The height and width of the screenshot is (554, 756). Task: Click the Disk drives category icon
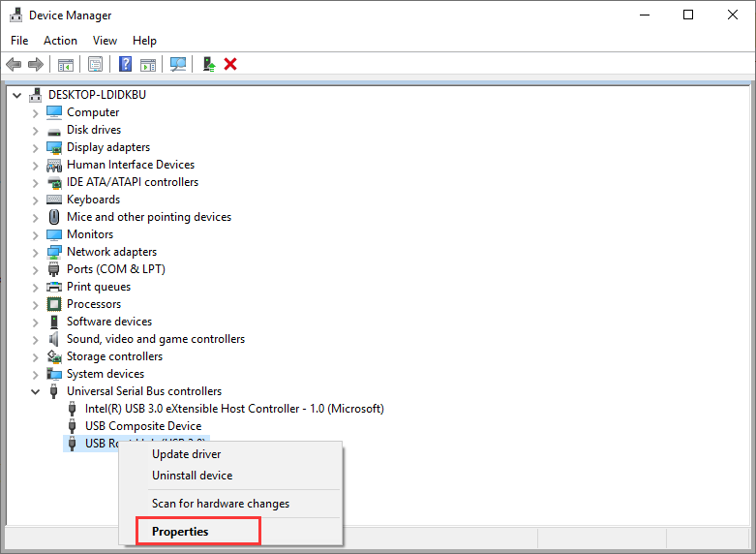click(x=54, y=131)
